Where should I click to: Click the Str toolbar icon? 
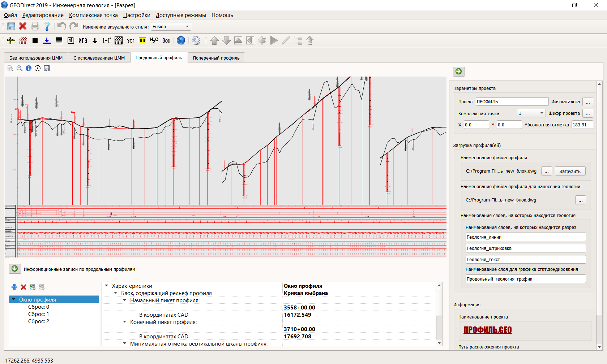[131, 40]
